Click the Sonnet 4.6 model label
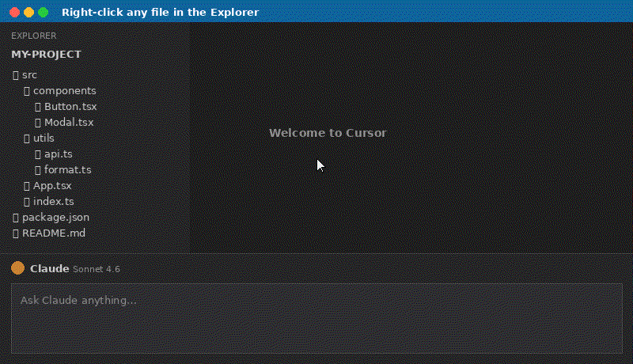Viewport: 633px width, 364px height. 97,269
